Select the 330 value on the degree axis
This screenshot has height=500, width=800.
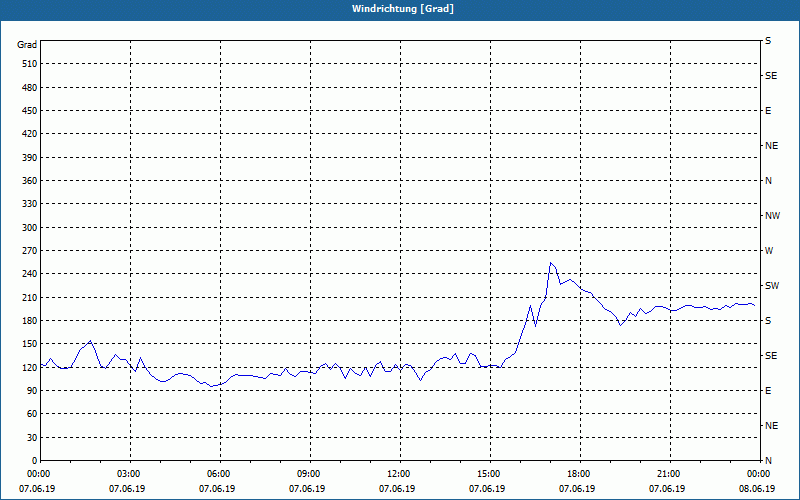tap(30, 204)
